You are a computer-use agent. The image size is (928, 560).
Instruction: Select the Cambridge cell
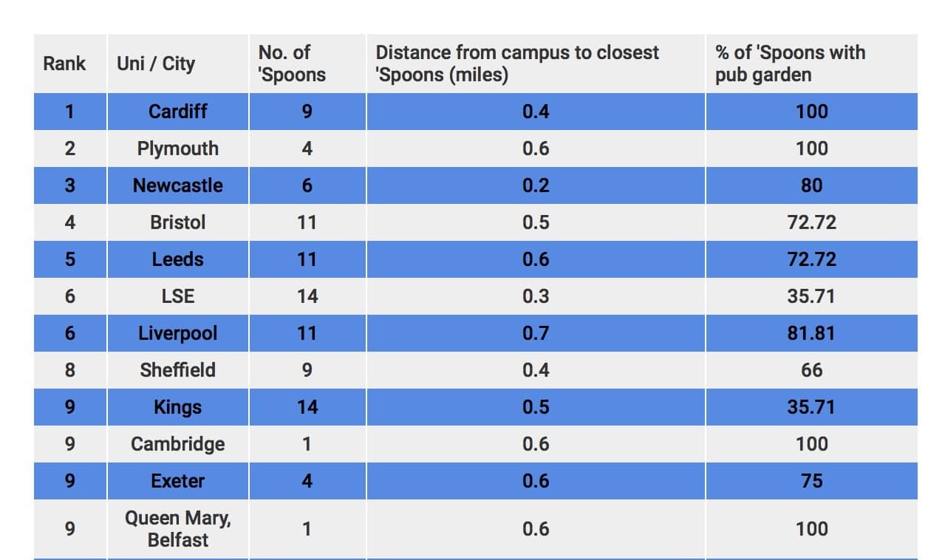click(177, 444)
